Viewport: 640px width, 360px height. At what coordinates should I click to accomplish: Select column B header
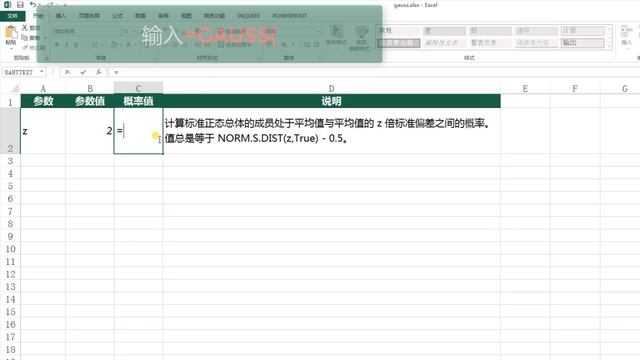90,89
